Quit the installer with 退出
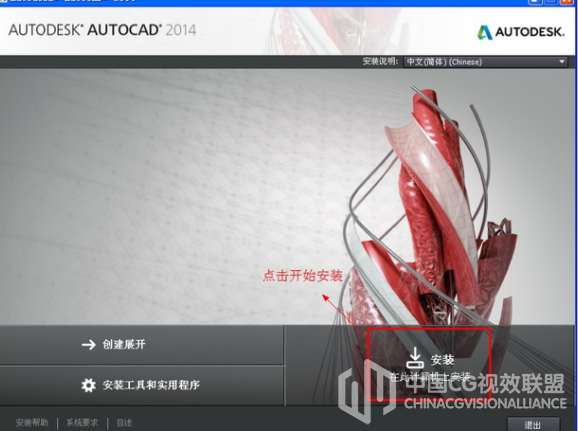The height and width of the screenshot is (431, 578). 533,424
